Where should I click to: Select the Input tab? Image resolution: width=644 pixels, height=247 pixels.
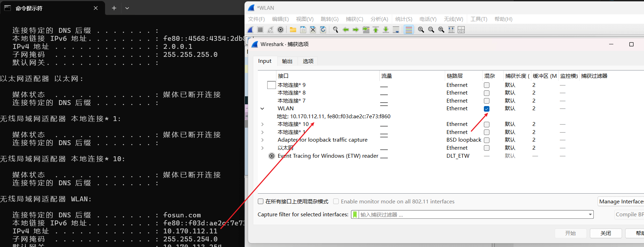pos(265,61)
